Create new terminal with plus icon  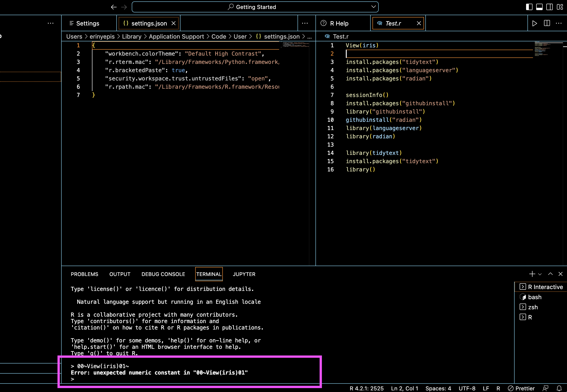[532, 274]
